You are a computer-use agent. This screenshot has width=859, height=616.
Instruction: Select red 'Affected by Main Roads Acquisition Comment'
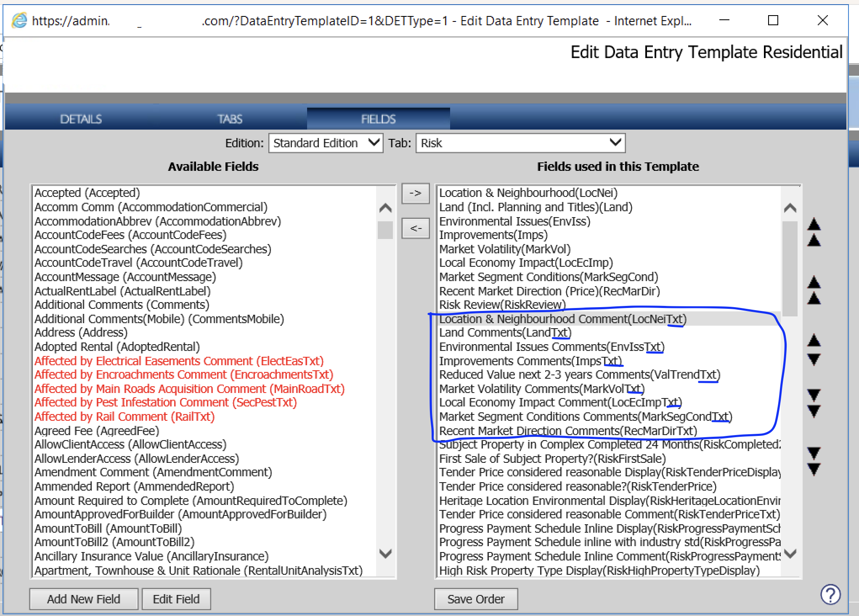[x=189, y=389]
